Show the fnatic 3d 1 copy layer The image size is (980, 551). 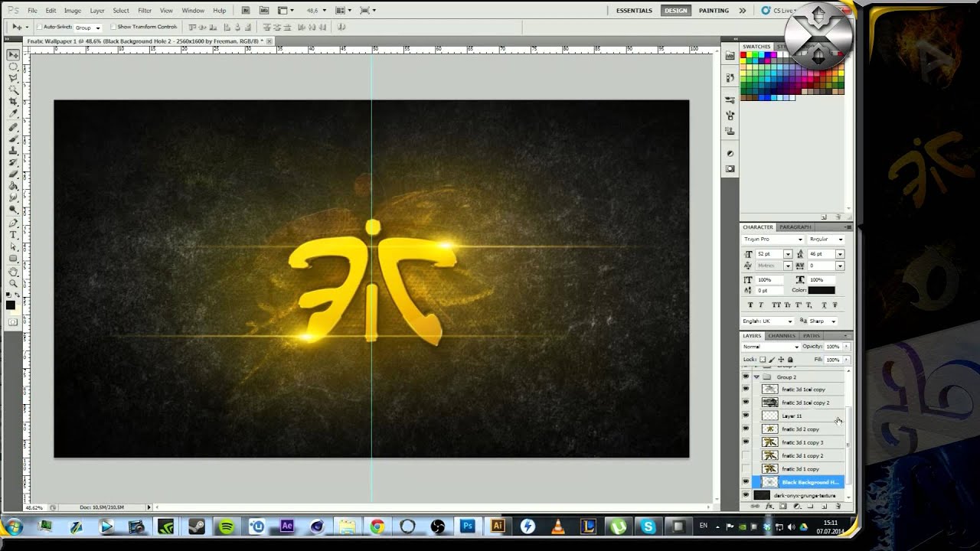pyautogui.click(x=746, y=468)
